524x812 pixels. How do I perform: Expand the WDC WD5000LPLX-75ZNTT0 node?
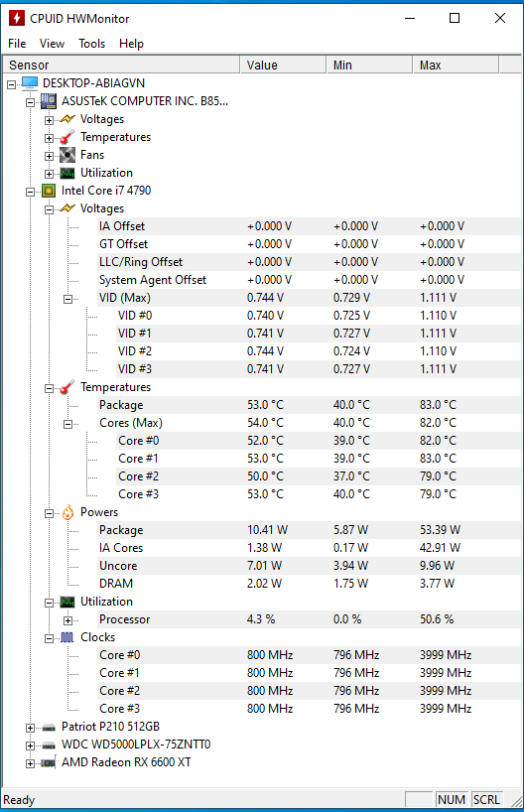point(30,746)
